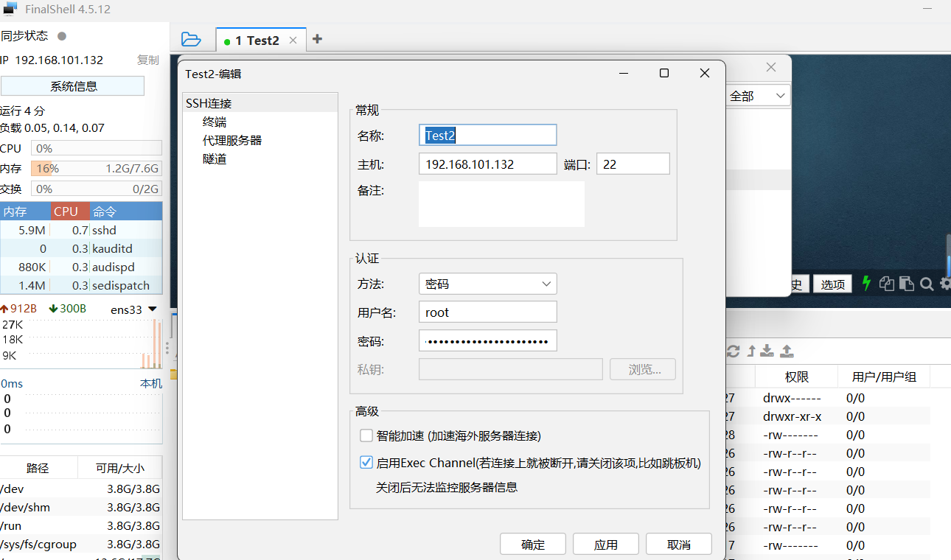Click the 端口 input field
This screenshot has height=560, width=951.
coord(633,164)
